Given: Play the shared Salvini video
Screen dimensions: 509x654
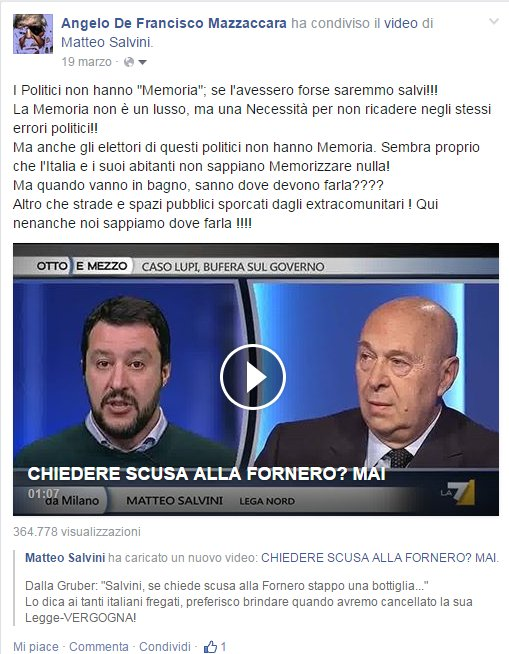Looking at the screenshot, I should 252,377.
